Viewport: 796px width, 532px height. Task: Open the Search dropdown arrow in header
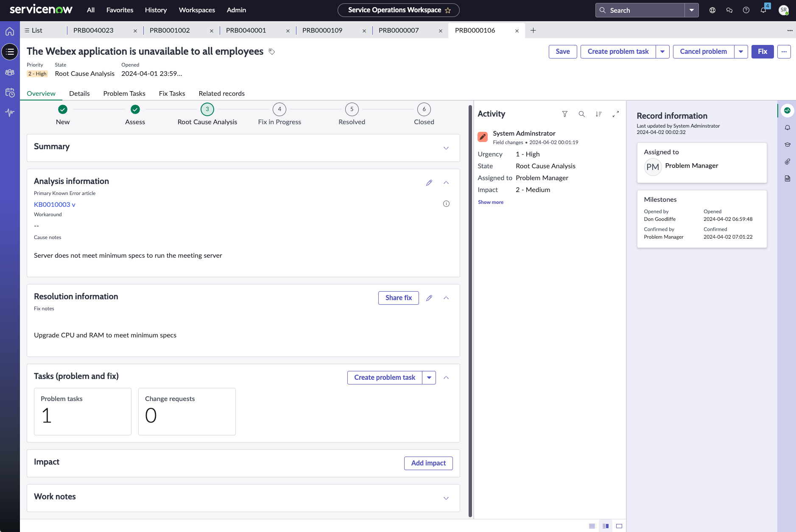[x=692, y=10]
